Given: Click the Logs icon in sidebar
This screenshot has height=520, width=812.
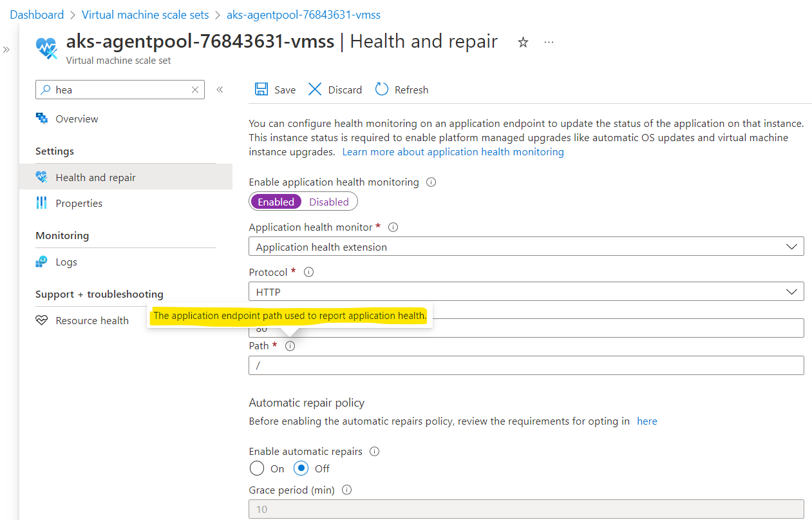Looking at the screenshot, I should (x=42, y=262).
